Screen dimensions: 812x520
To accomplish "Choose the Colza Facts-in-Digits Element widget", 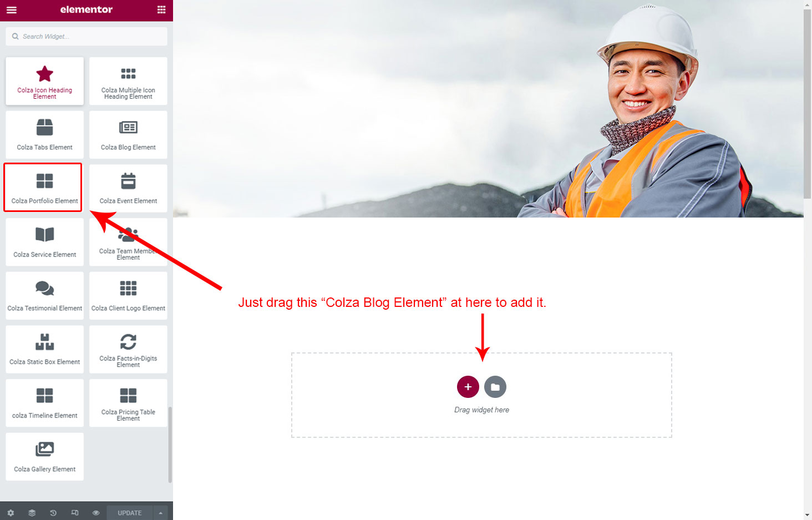I will pos(128,349).
